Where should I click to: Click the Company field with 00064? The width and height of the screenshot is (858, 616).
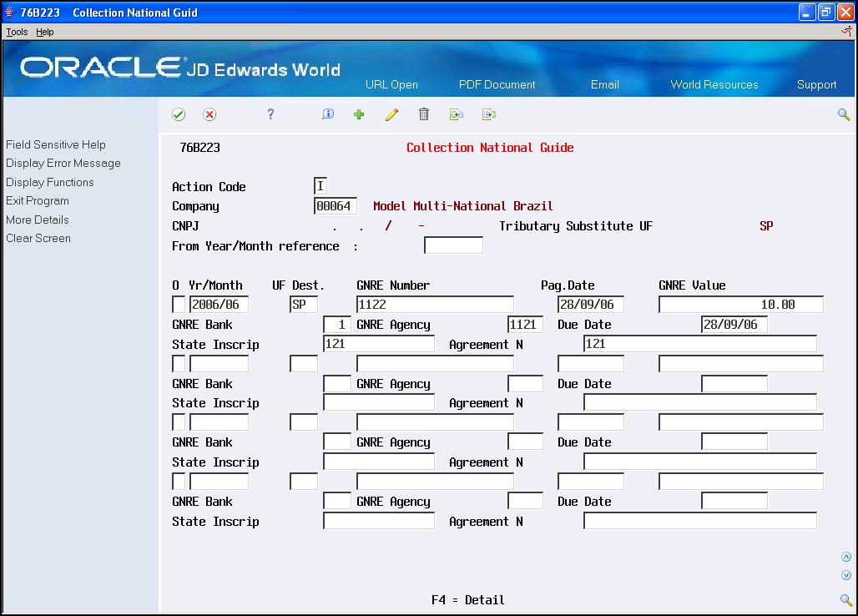[x=336, y=206]
